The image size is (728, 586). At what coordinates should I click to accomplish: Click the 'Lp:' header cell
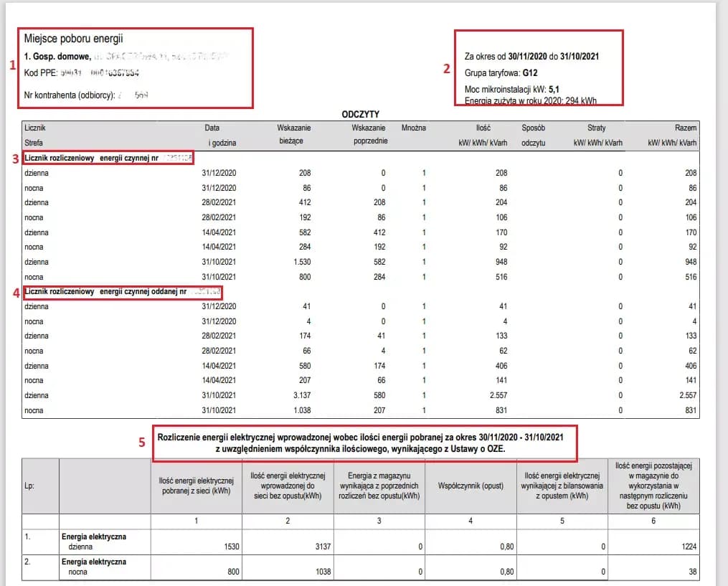pos(30,486)
